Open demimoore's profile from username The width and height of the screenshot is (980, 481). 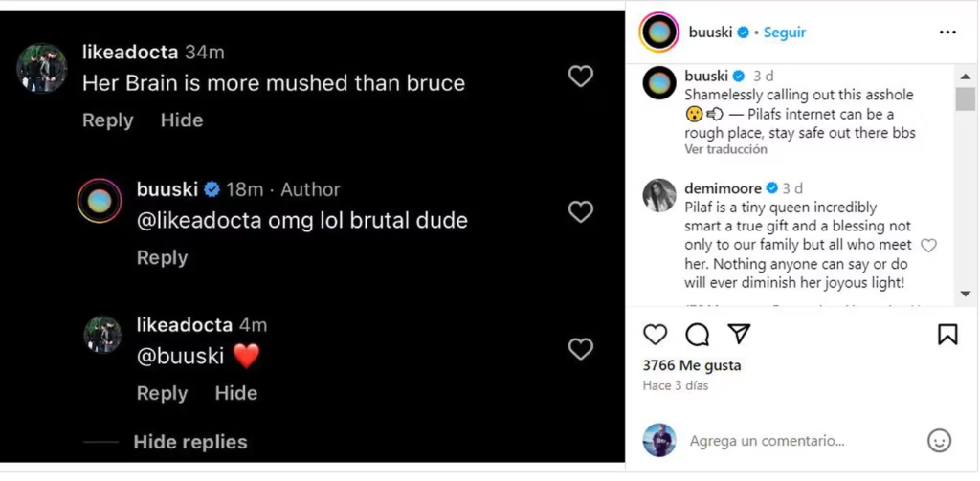pyautogui.click(x=723, y=188)
